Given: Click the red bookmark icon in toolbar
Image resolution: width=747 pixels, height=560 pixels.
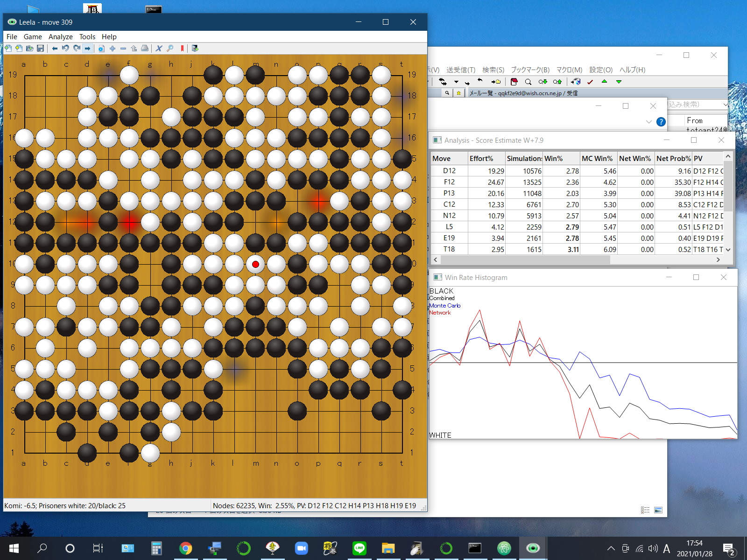Looking at the screenshot, I should coord(182,49).
